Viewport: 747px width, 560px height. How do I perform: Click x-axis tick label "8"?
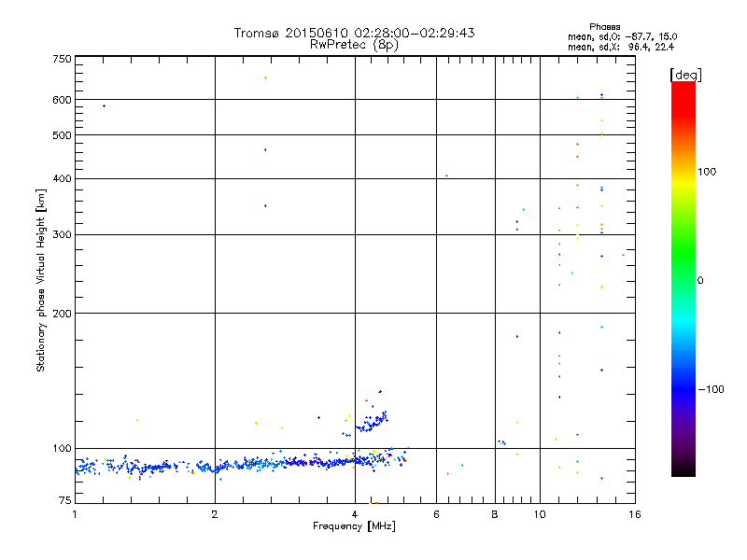pos(495,514)
